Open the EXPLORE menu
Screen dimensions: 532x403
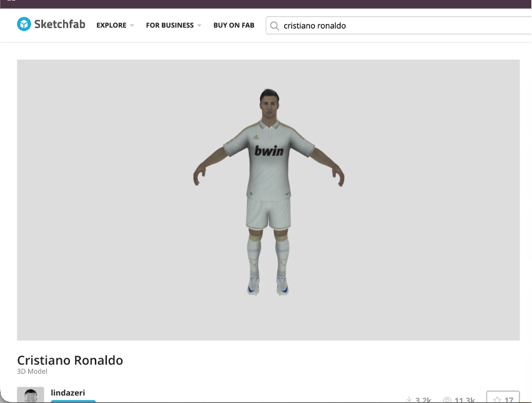point(111,26)
